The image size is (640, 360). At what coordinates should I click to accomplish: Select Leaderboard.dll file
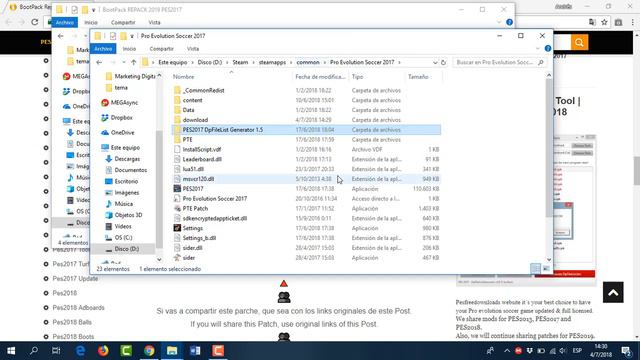(x=202, y=159)
